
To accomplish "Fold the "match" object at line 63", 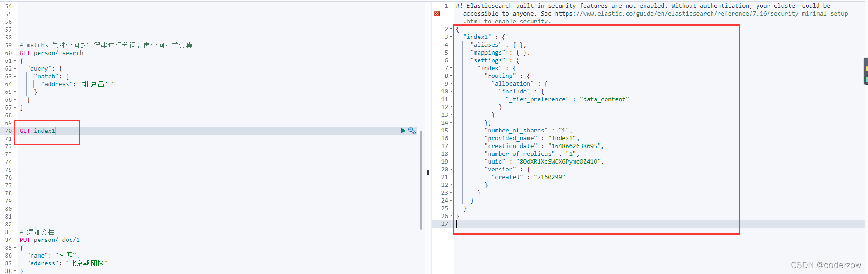I will point(15,77).
